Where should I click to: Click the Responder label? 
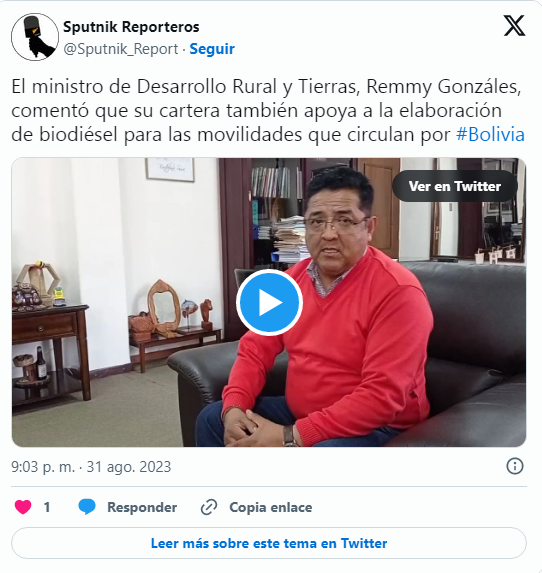[x=142, y=507]
